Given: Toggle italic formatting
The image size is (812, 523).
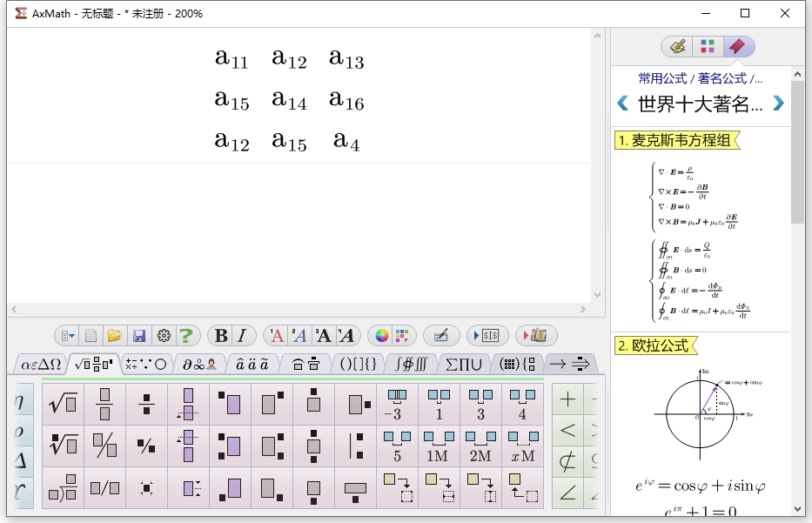Looking at the screenshot, I should tap(243, 335).
